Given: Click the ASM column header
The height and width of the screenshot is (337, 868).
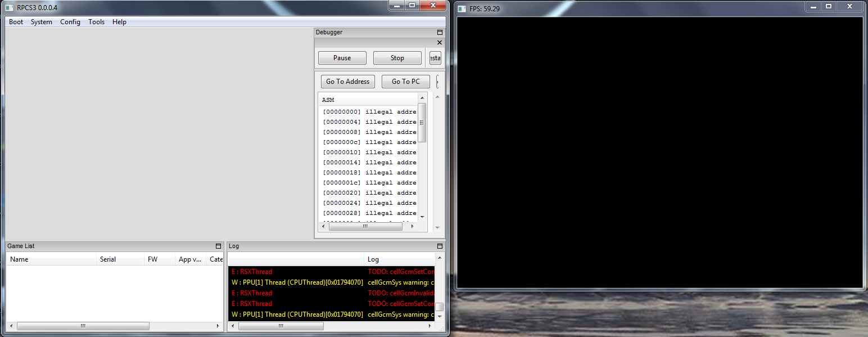Looking at the screenshot, I should click(x=368, y=100).
